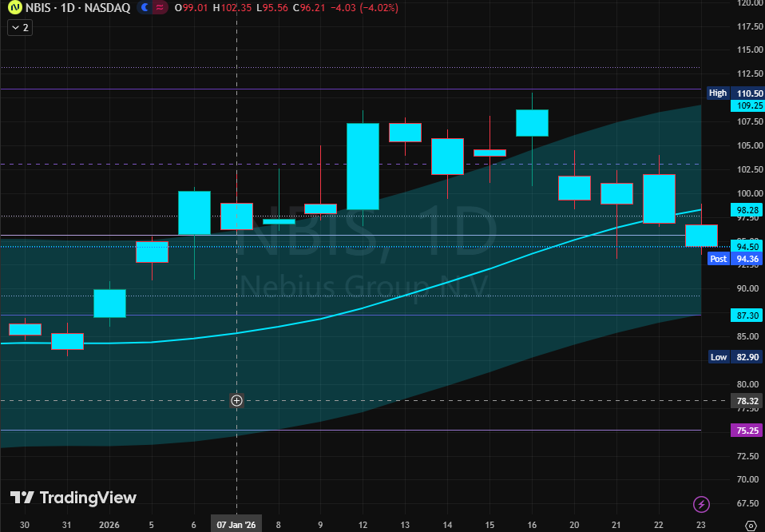The image size is (765, 532).
Task: Click the 85.00 price scale label
Action: point(750,336)
